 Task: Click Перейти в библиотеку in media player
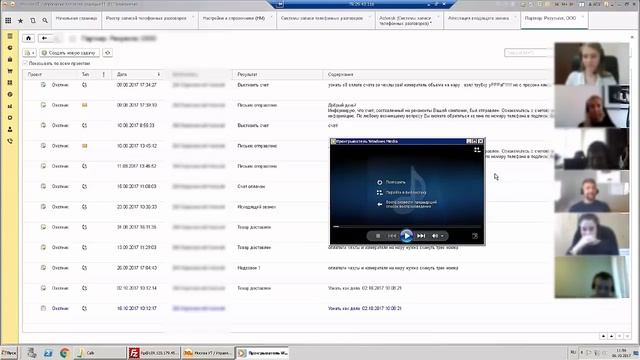click(402, 193)
